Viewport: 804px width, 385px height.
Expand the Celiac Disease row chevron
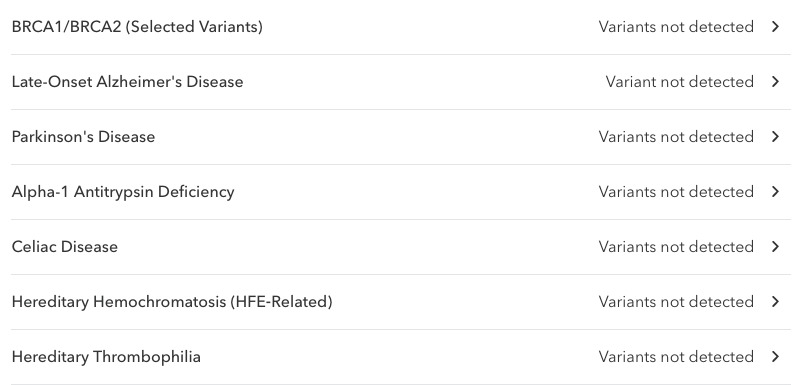776,247
